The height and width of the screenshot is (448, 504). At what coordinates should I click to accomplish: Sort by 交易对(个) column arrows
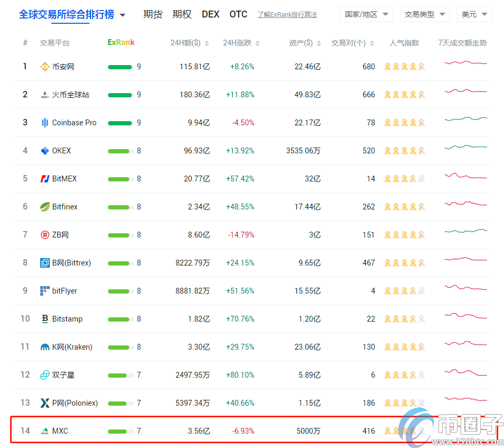372,43
